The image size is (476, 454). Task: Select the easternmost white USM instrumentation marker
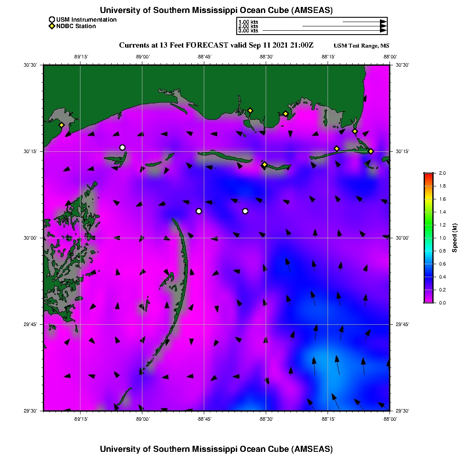point(245,211)
